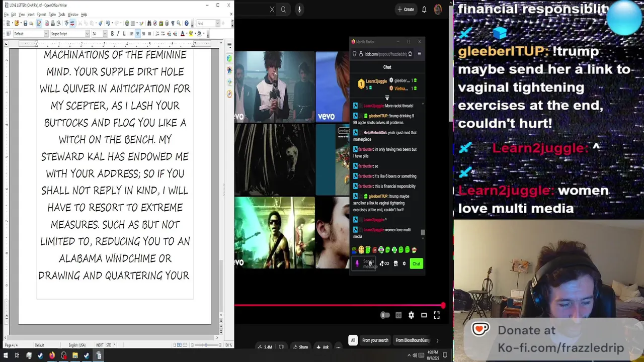
Task: Open the font size dropdown showing 24
Action: pos(105,34)
